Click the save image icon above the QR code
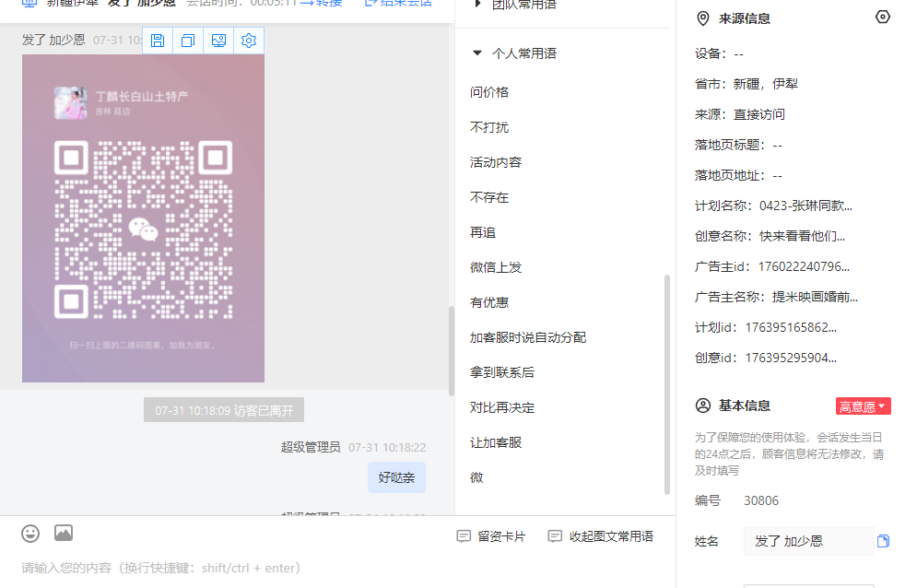 click(x=158, y=41)
